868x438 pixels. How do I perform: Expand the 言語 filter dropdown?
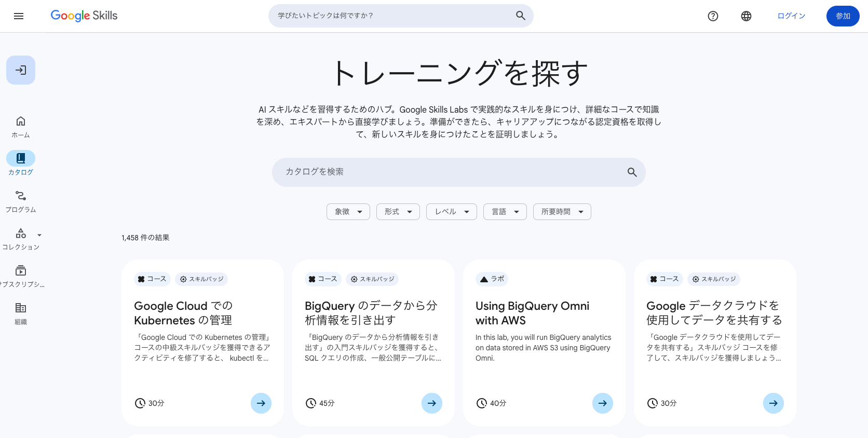point(505,212)
